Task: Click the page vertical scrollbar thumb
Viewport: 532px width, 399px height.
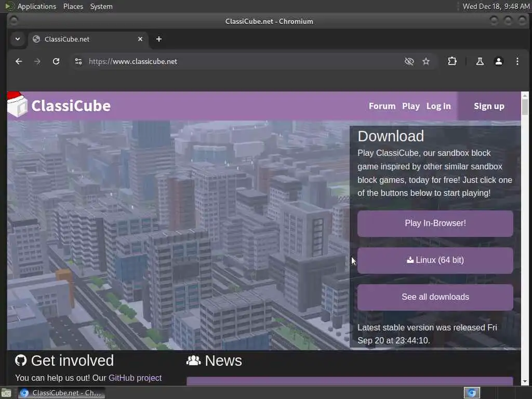Action: (x=525, y=107)
